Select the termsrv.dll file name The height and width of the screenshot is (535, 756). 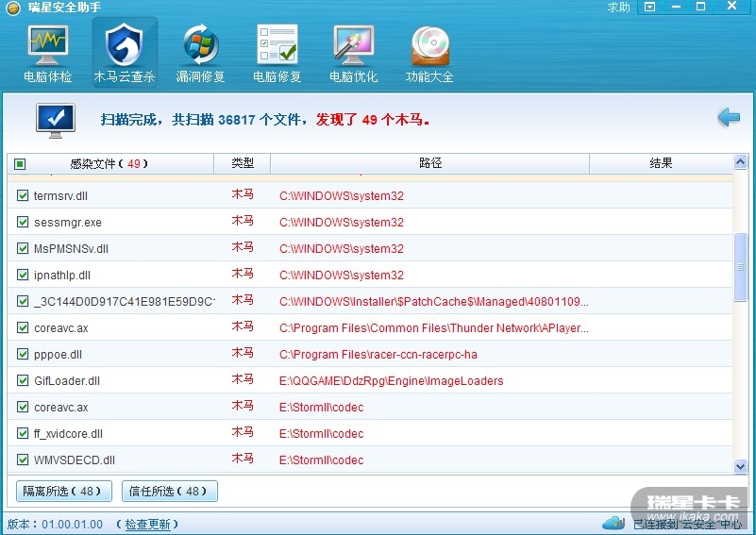pyautogui.click(x=60, y=196)
